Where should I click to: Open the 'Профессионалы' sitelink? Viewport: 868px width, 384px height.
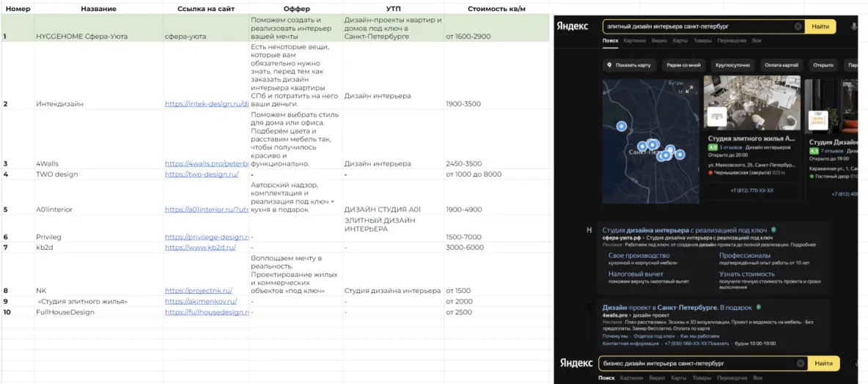coord(745,256)
